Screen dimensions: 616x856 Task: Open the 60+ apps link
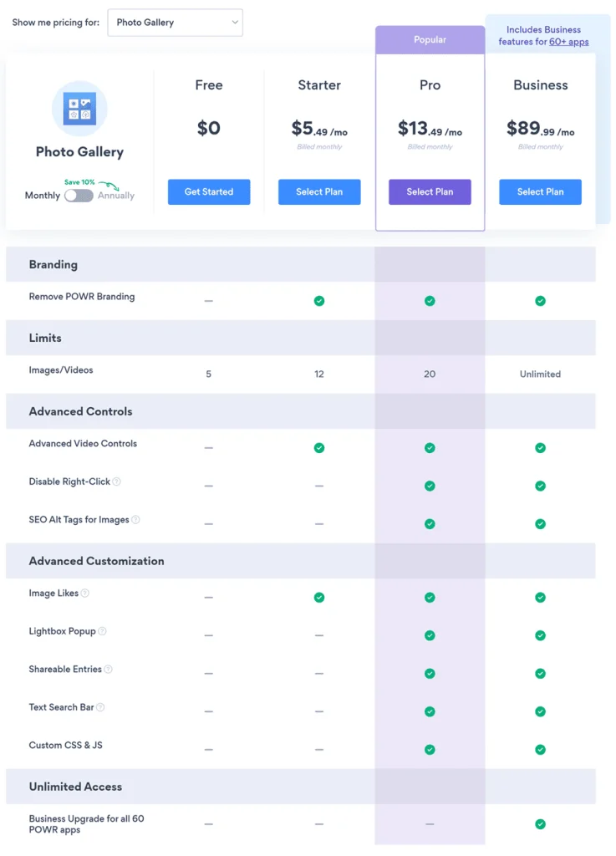click(x=568, y=42)
